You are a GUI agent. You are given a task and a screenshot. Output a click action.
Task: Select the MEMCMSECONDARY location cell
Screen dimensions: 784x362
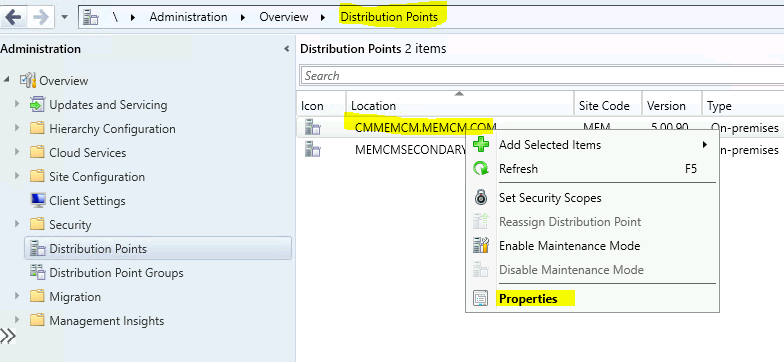point(410,150)
